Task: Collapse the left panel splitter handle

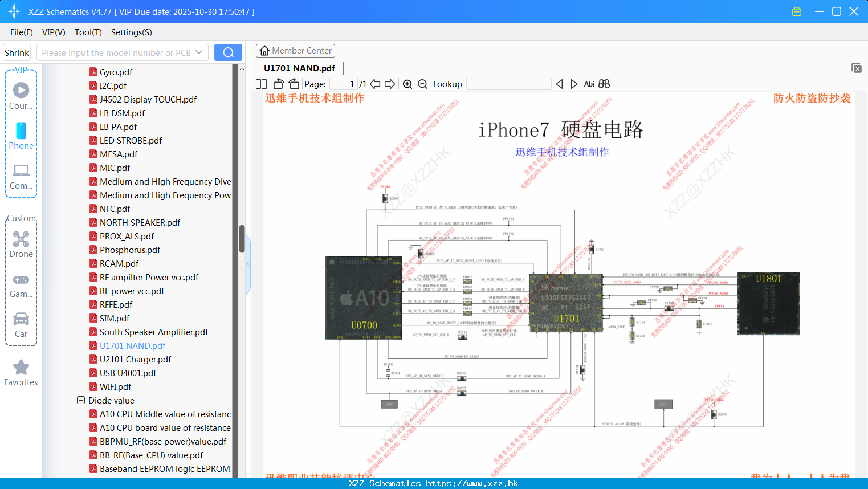Action: click(248, 263)
